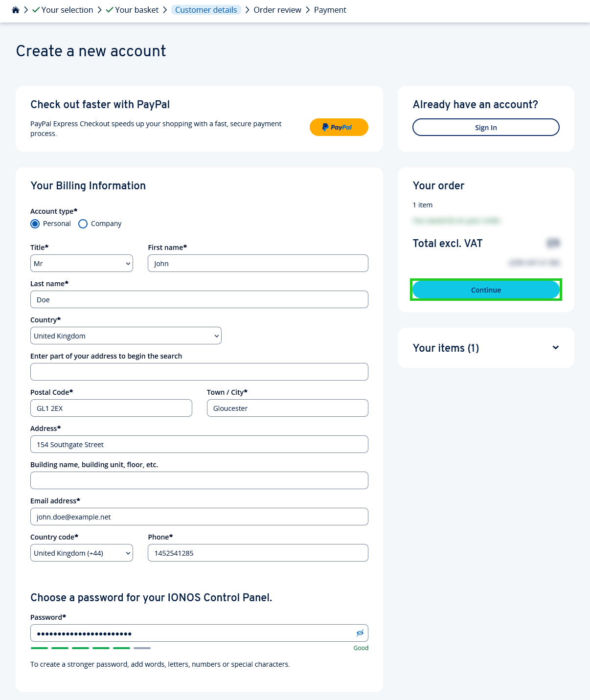
Task: Click the Customer details breadcrumb step
Action: click(x=206, y=10)
